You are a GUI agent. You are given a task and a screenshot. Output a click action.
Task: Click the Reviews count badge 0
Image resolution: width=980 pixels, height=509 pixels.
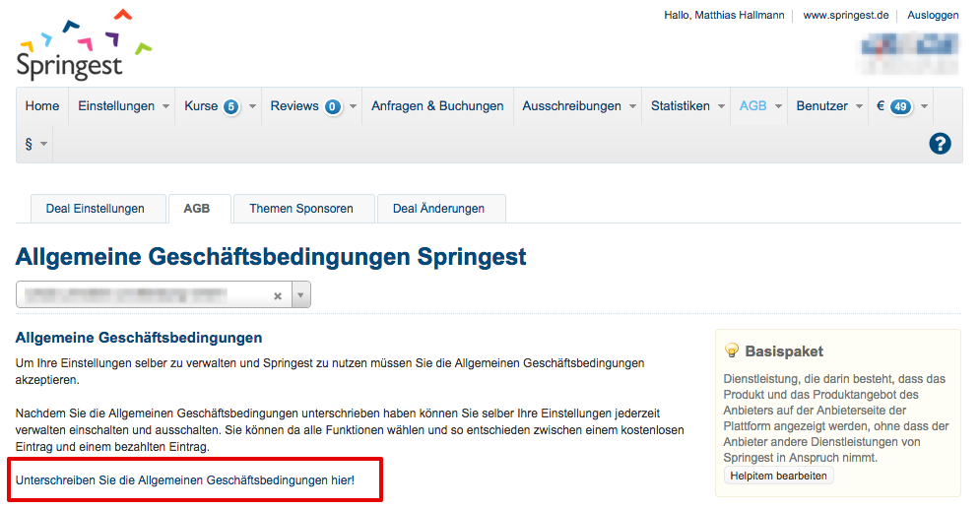pyautogui.click(x=333, y=106)
